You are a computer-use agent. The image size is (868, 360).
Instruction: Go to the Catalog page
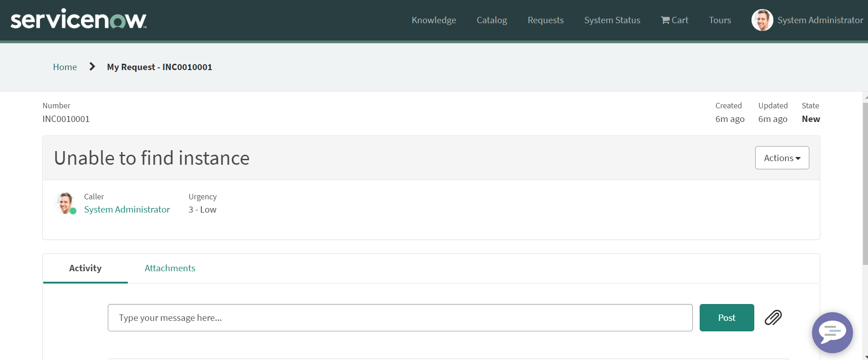point(491,20)
